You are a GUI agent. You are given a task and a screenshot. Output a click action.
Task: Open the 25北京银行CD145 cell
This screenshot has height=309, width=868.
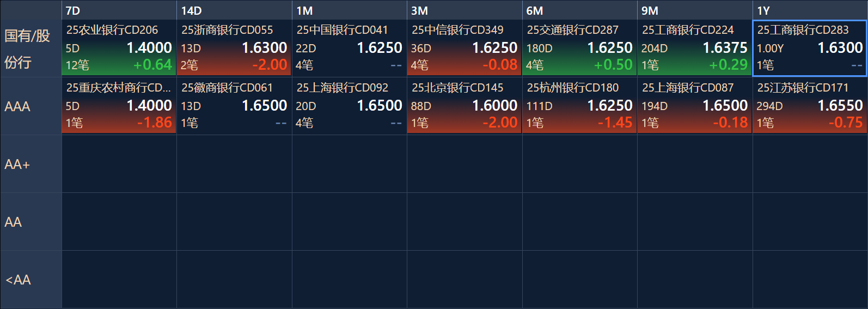(464, 106)
